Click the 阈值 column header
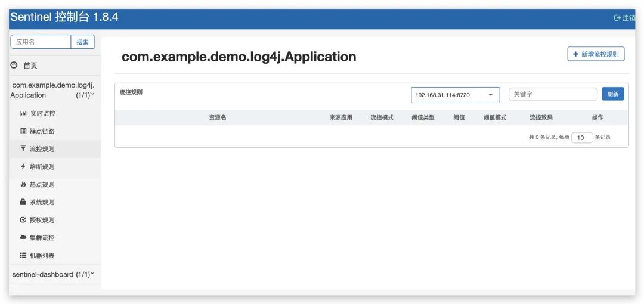644x304 pixels. (x=459, y=117)
